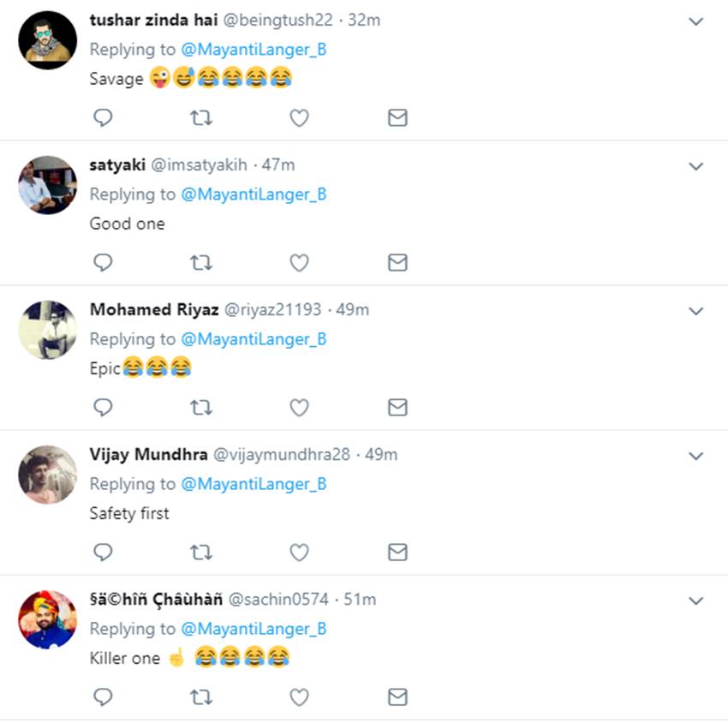Reply to the 'Killer one' tweet
The width and height of the screenshot is (728, 723).
pos(103,697)
